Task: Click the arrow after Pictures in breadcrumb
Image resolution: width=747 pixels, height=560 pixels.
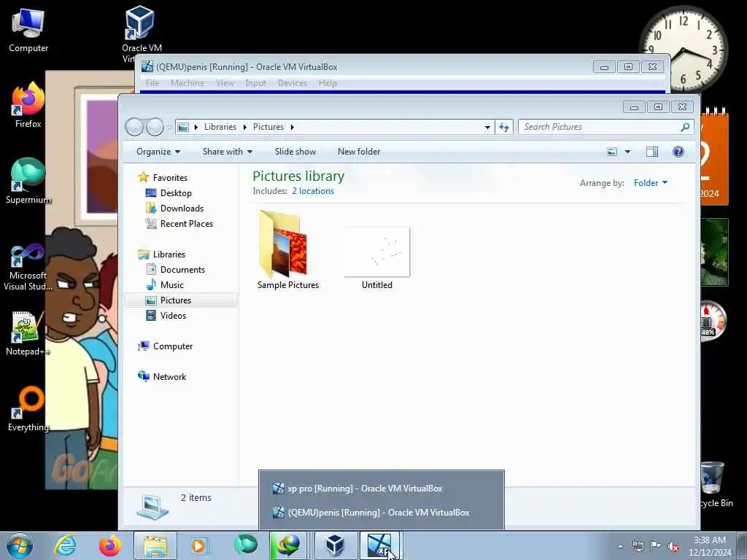Action: pos(292,127)
